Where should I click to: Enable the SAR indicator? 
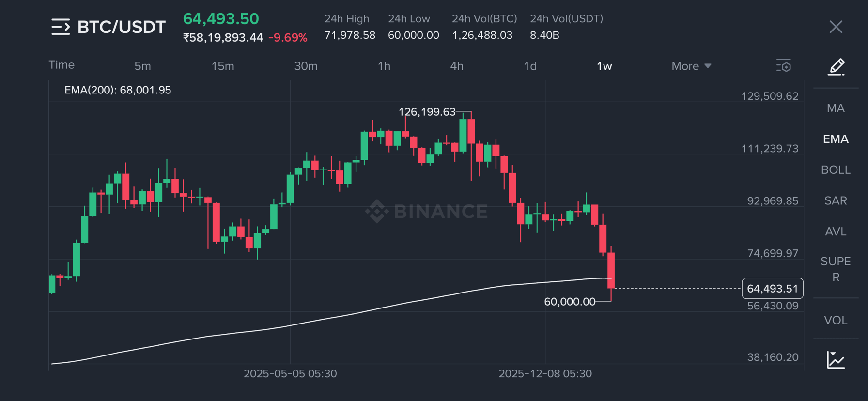(836, 200)
